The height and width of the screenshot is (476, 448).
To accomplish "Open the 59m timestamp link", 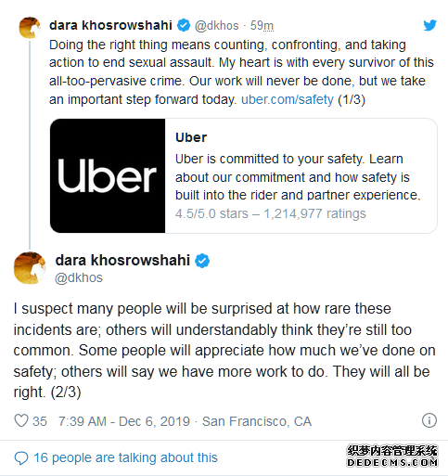I will click(262, 26).
